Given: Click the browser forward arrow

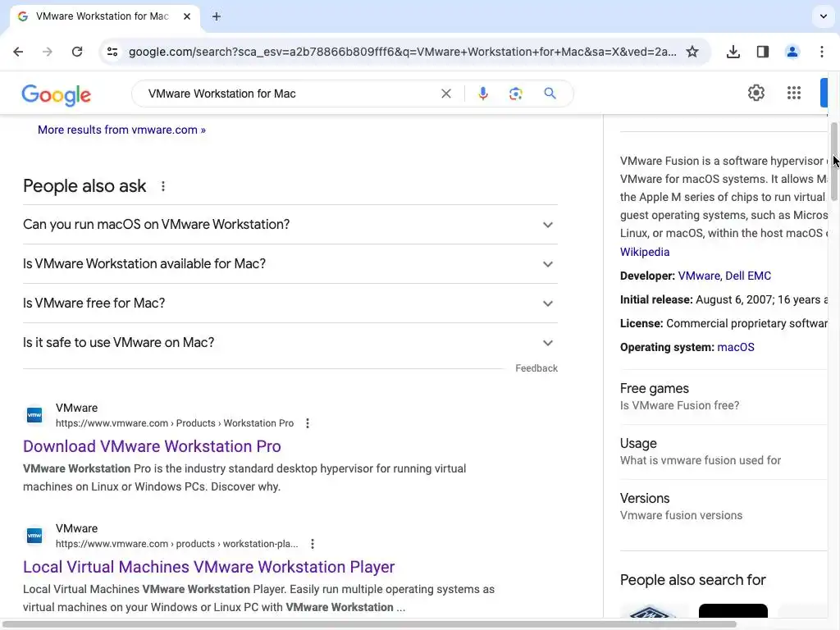Looking at the screenshot, I should [48, 52].
